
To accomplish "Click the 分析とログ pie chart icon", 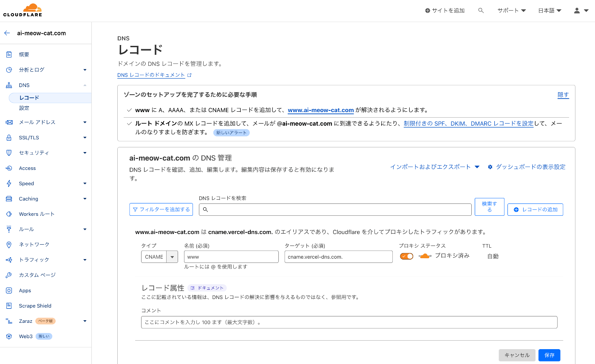I will click(9, 70).
